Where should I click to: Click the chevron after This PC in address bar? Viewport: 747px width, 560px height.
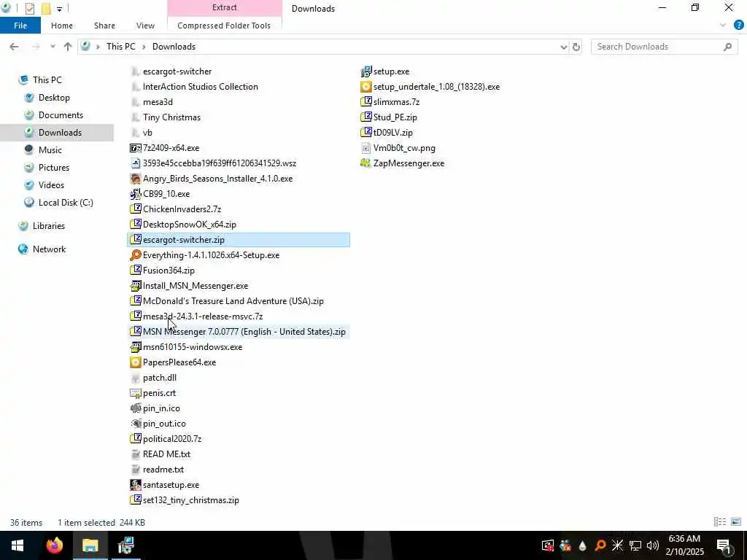tap(144, 47)
